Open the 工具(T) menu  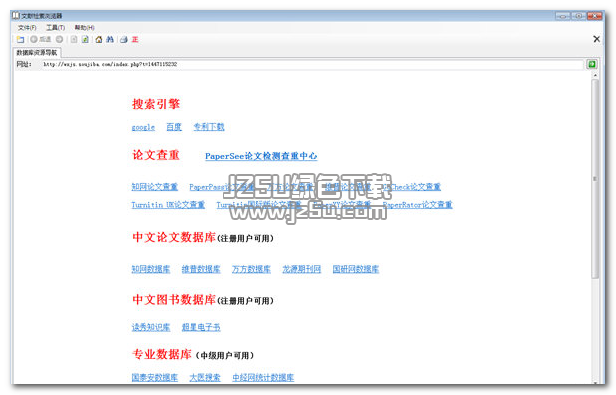tap(55, 28)
